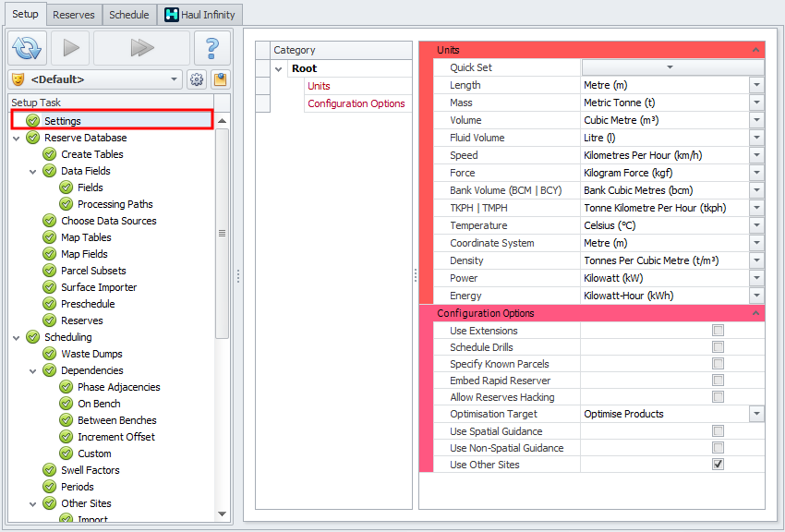Collapse the Reserve Database tree node
Screen dimensions: 785x532
click(17, 139)
